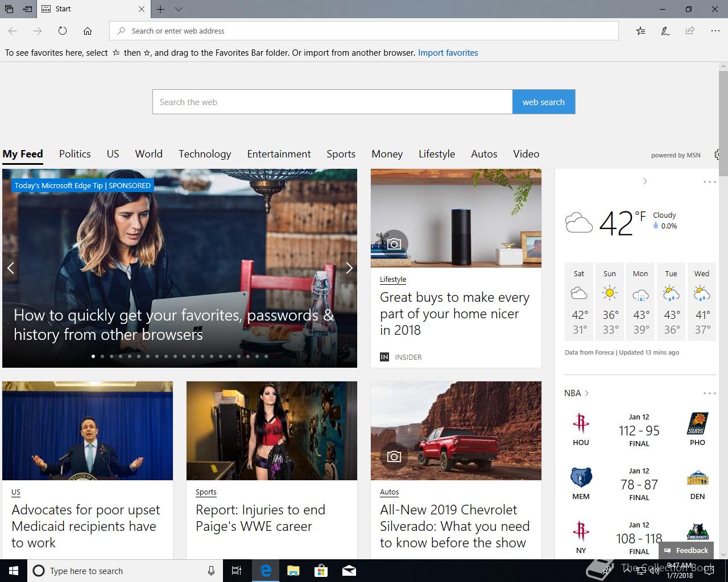Open Chevrolet Silverado article headline

pos(455,526)
